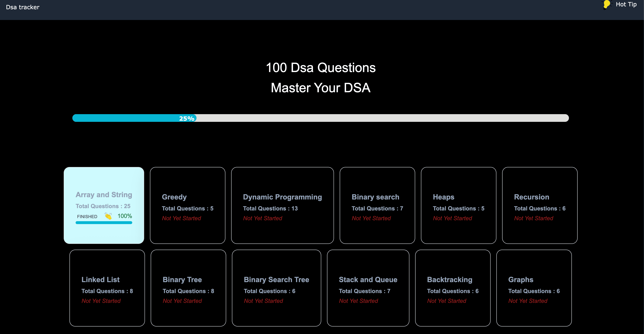Viewport: 644px width, 334px height.
Task: Click the Array and String progress bar
Action: 104,223
